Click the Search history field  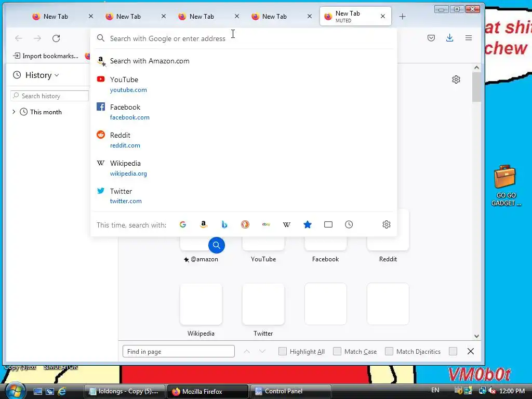pyautogui.click(x=49, y=96)
